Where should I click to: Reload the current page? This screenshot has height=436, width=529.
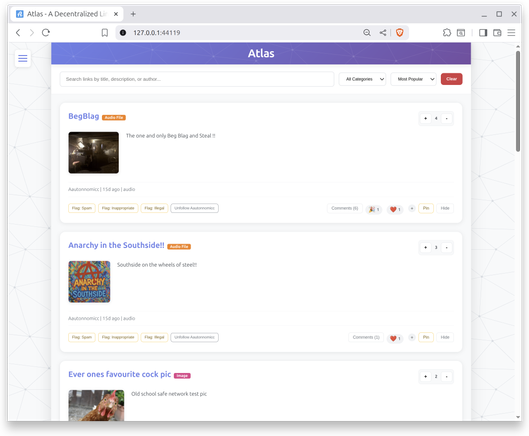point(46,33)
